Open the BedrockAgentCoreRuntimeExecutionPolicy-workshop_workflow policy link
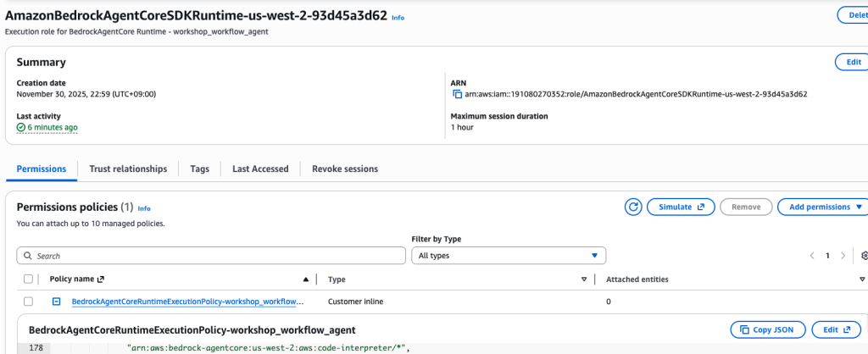The width and height of the screenshot is (868, 354). point(188,302)
